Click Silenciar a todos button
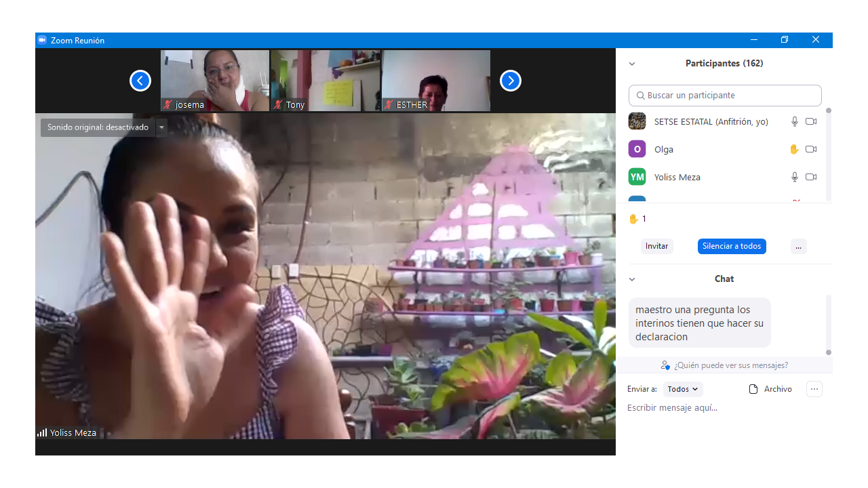Image resolution: width=868 pixels, height=488 pixels. [x=732, y=246]
